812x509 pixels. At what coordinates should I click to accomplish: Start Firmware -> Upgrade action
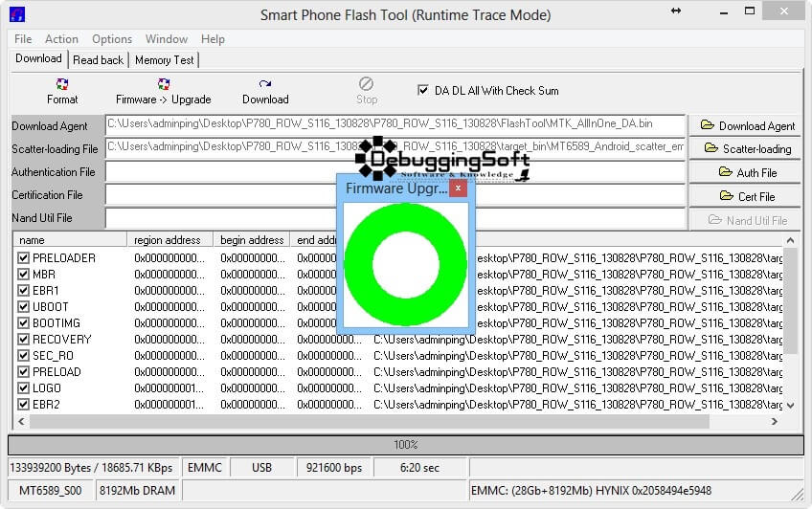(163, 92)
